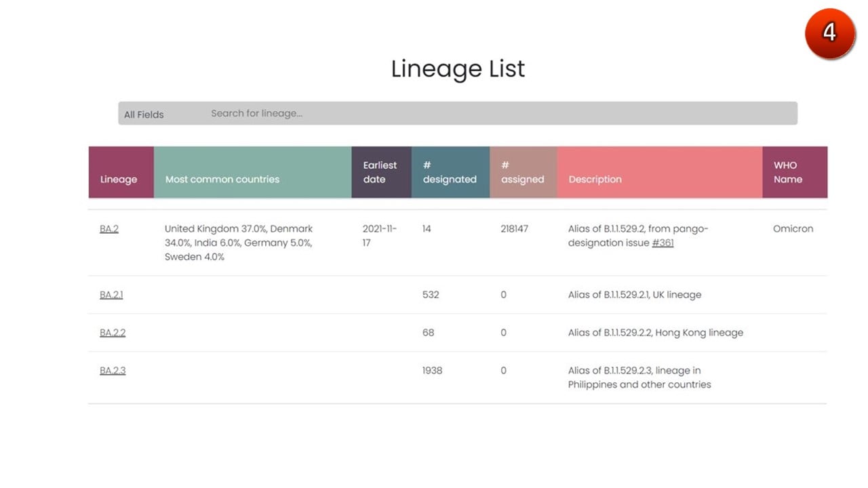Click the # designated column header

450,172
